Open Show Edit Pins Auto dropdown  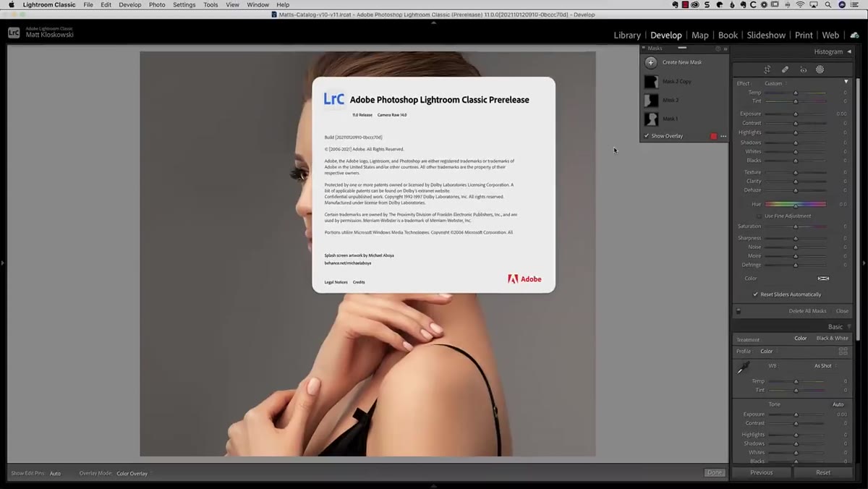[x=56, y=473]
